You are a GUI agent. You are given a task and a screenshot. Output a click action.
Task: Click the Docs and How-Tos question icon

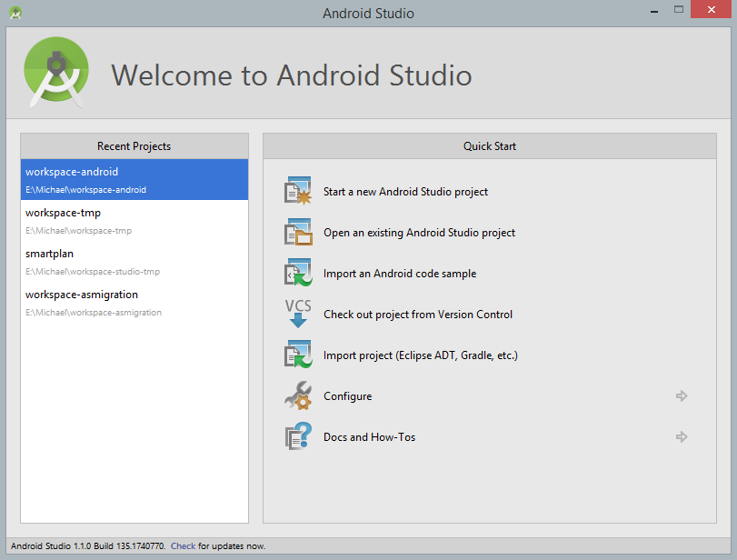tap(298, 436)
